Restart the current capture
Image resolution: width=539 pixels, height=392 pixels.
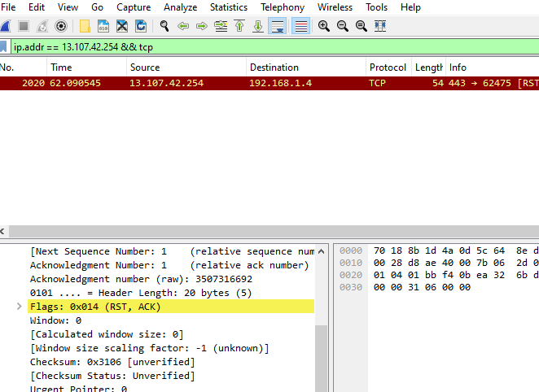pos(42,26)
